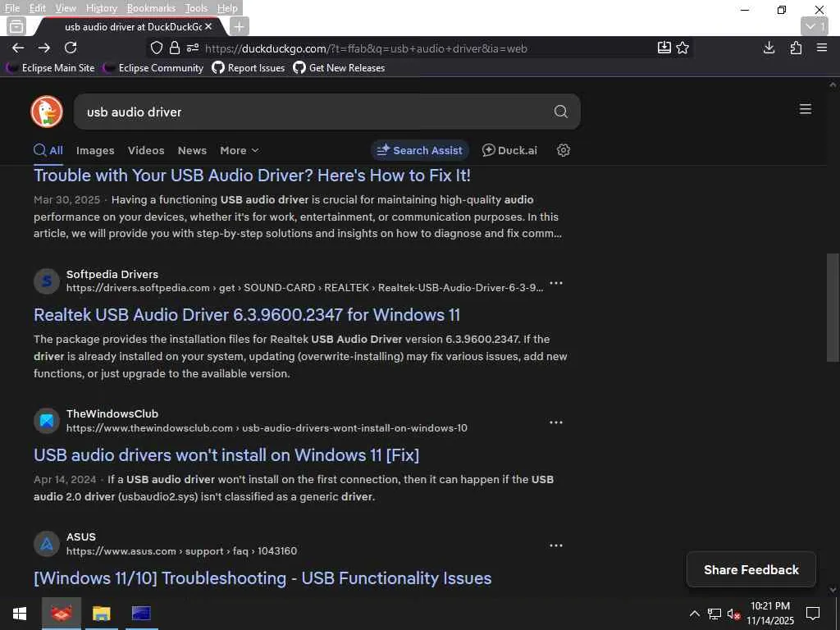Open the muted volume tray icon
Screen dimensions: 840x630
[x=733, y=614]
